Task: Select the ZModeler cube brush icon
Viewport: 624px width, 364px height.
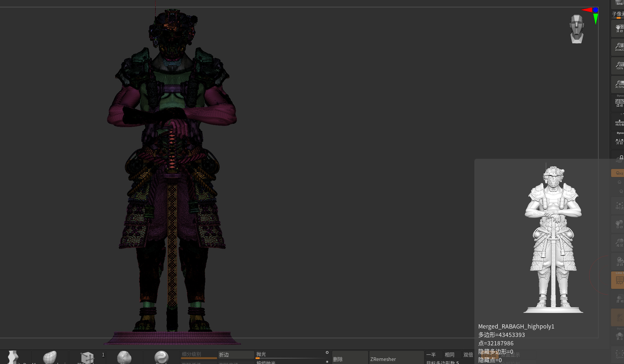Action: 87,357
